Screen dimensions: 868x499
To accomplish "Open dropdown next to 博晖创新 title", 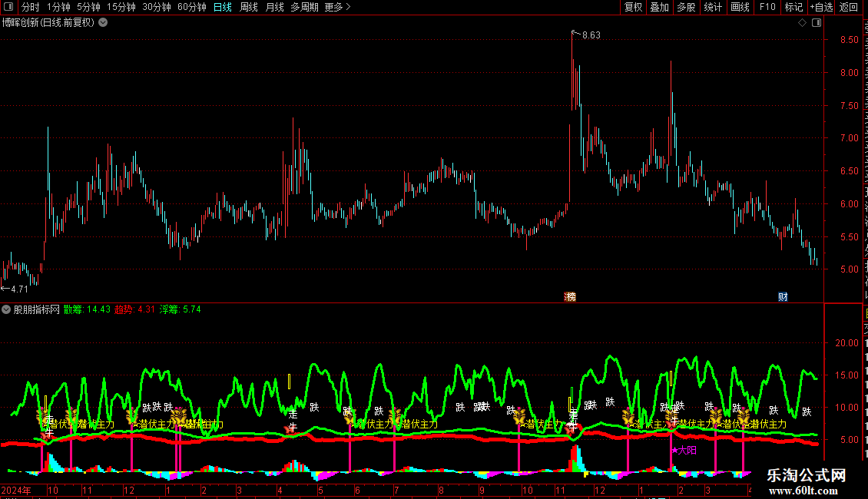I will click(x=103, y=23).
